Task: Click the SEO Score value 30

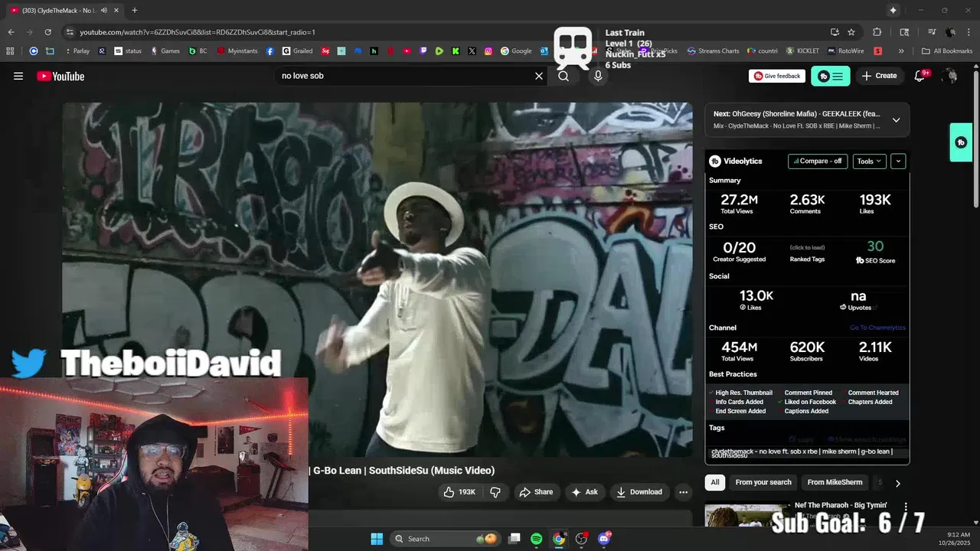Action: [875, 246]
